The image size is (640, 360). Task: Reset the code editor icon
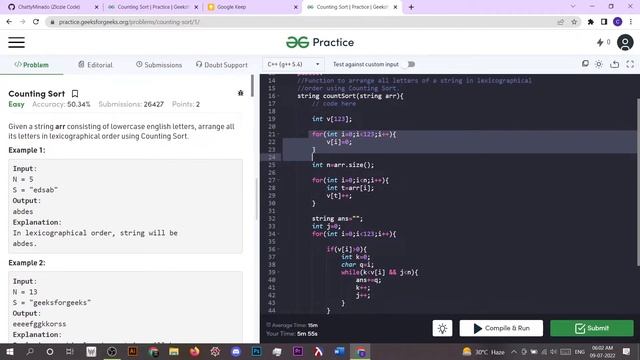point(614,64)
